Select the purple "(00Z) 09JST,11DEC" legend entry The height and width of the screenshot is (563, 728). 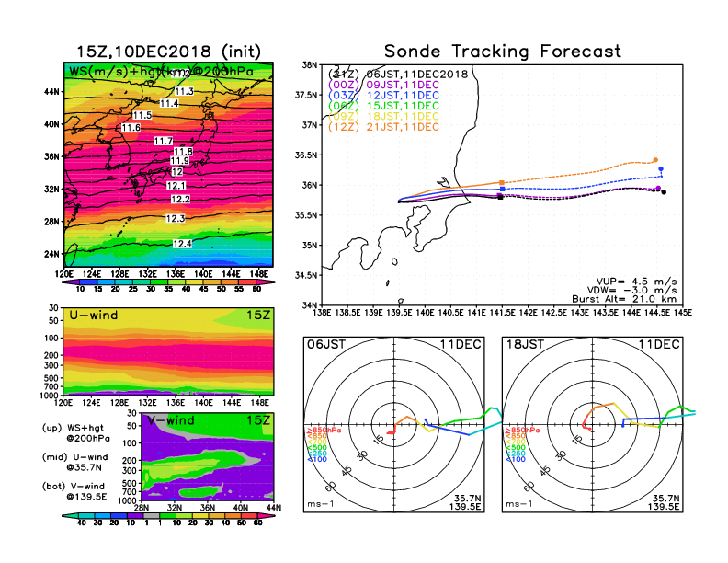(383, 85)
